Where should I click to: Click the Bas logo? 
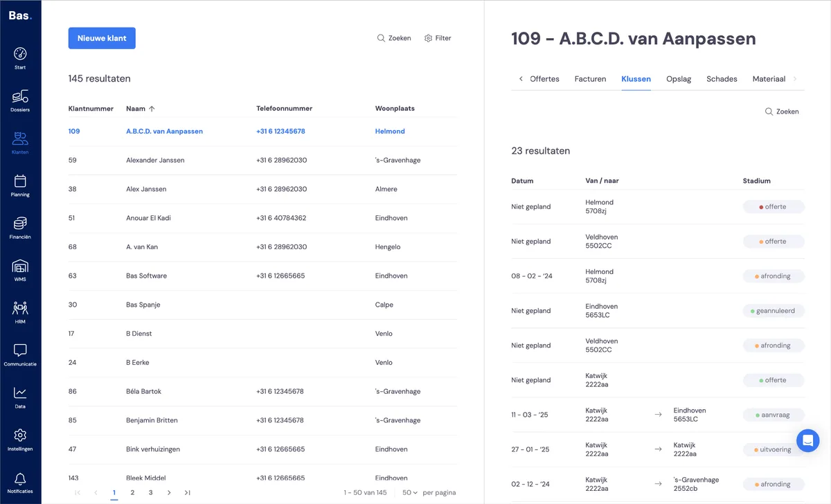(20, 15)
